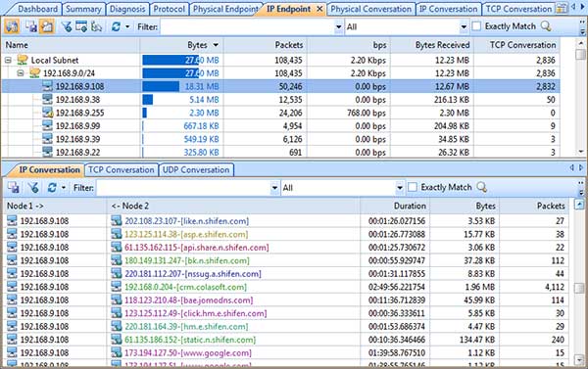This screenshot has width=588, height=369.
Task: Sort by the bps column header
Action: click(349, 45)
